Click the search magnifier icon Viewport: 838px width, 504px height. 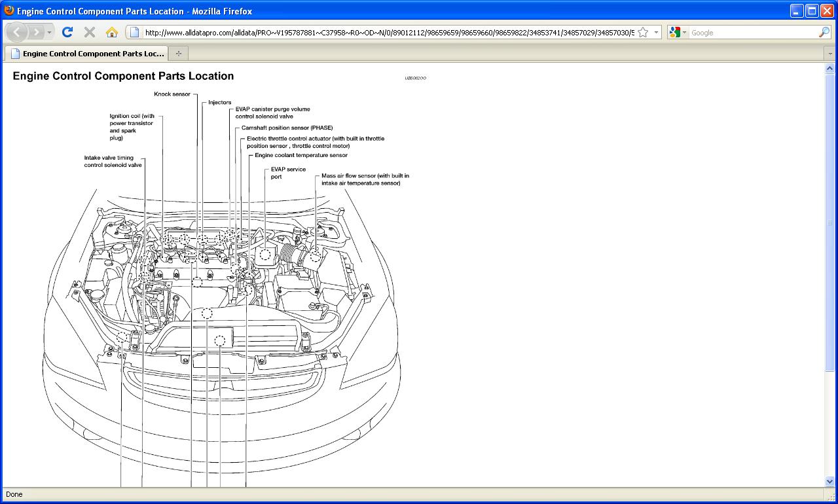(x=824, y=32)
